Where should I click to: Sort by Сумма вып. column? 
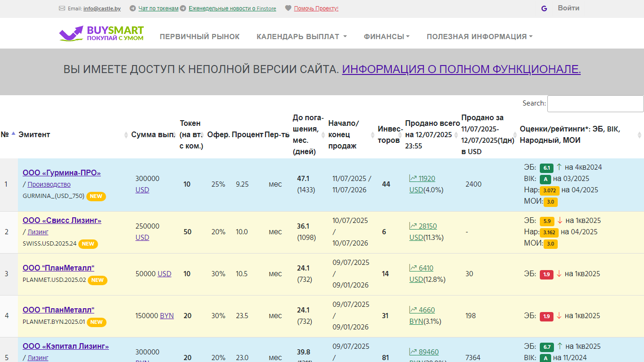(x=154, y=134)
